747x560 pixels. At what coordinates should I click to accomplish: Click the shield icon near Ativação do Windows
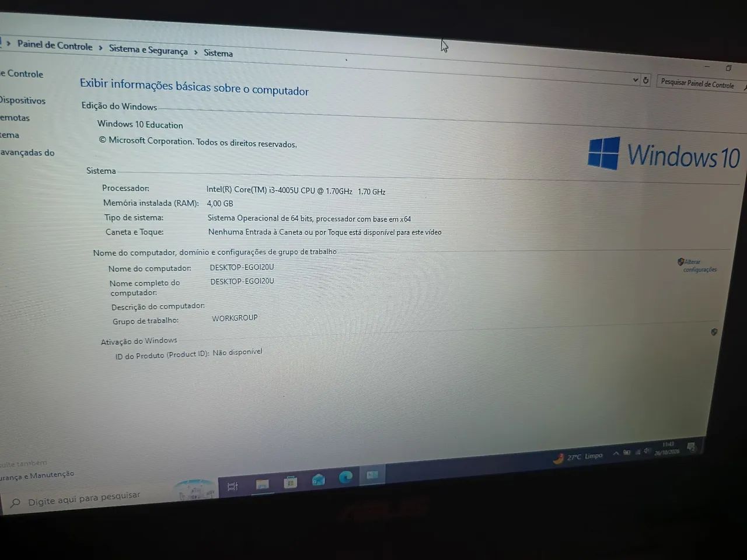714,332
